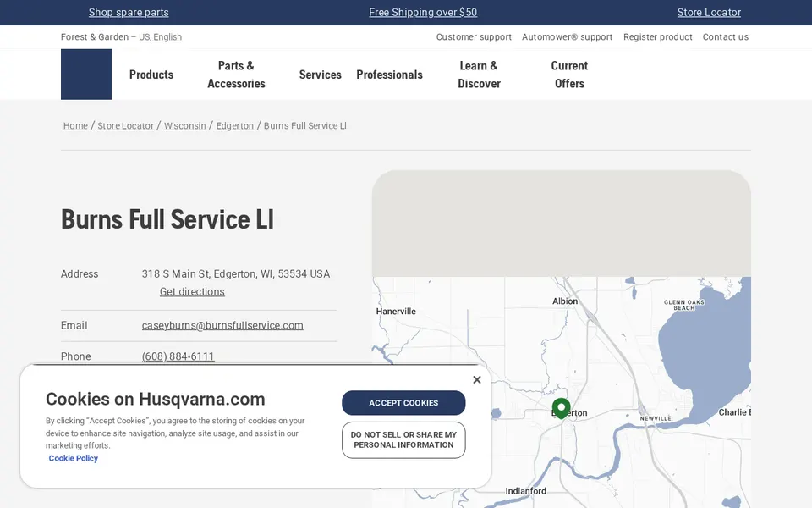Open the Current Offers menu
Image resolution: width=812 pixels, height=508 pixels.
pyautogui.click(x=569, y=75)
